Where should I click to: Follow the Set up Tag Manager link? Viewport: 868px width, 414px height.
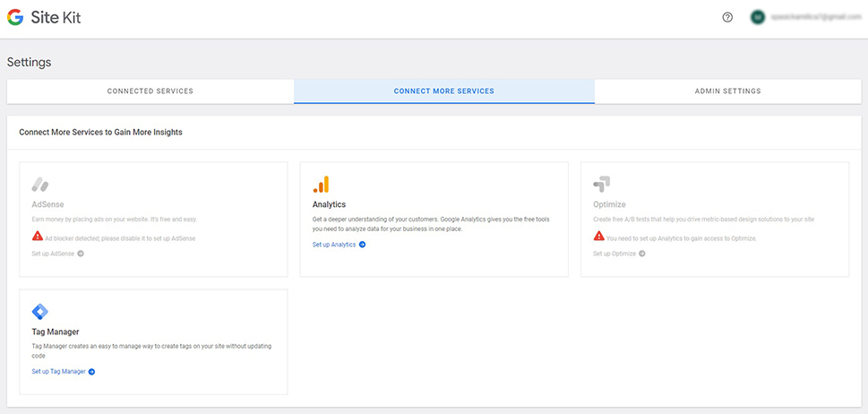point(59,372)
